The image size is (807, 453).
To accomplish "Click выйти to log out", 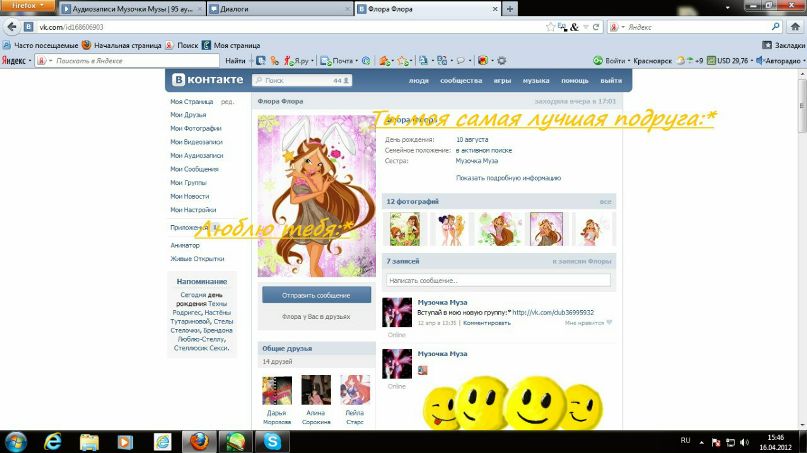I will coord(611,81).
